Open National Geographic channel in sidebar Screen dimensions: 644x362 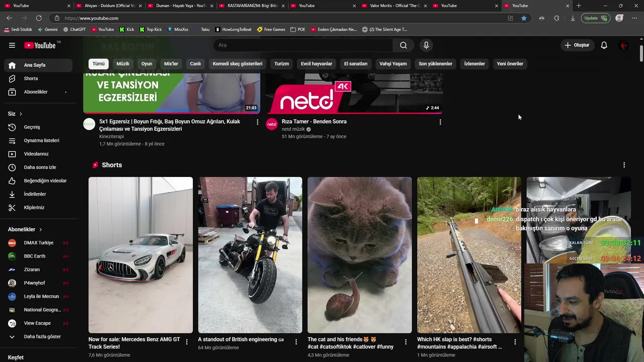(x=38, y=310)
